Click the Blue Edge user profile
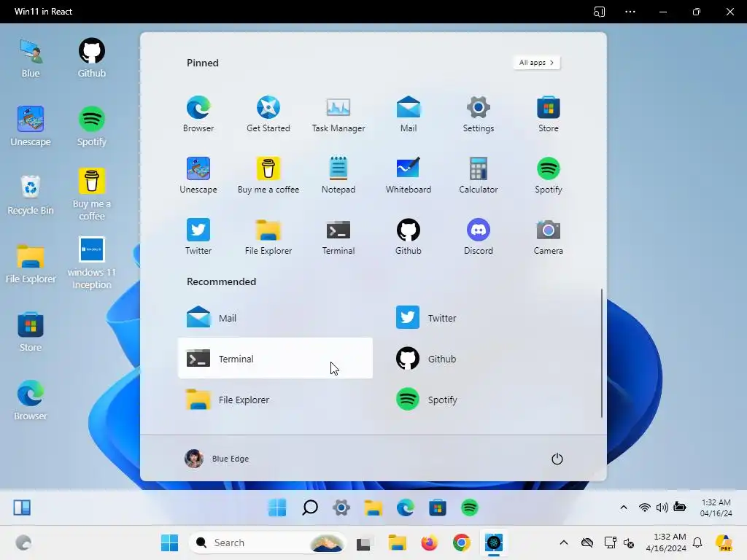Image resolution: width=747 pixels, height=560 pixels. click(217, 459)
